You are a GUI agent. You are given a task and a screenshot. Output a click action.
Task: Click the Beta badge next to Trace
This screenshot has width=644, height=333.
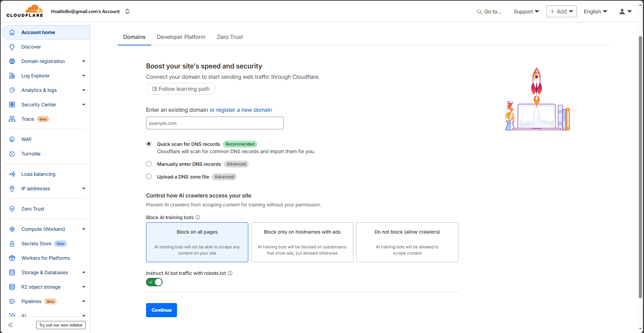coord(43,119)
